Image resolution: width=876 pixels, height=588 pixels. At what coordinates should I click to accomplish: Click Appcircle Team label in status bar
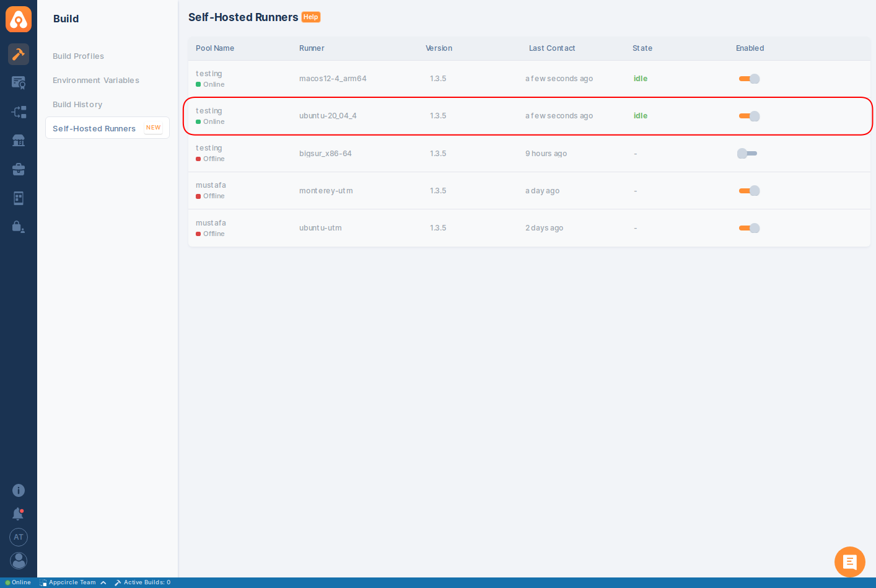[72, 582]
